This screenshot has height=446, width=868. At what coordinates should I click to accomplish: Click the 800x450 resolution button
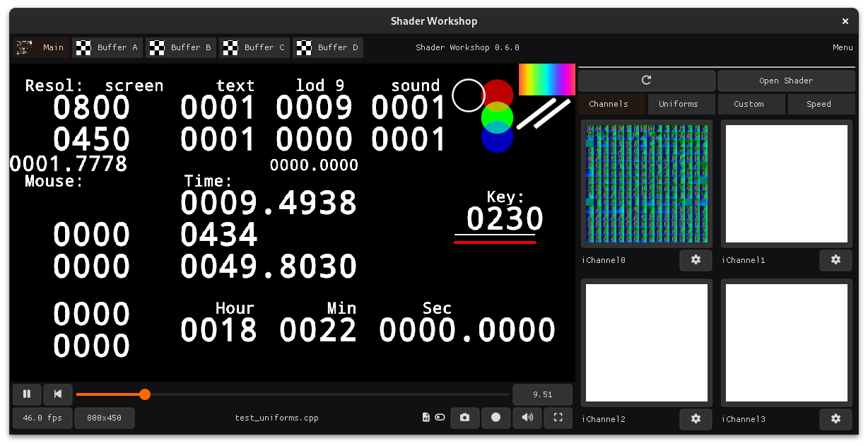coord(105,418)
